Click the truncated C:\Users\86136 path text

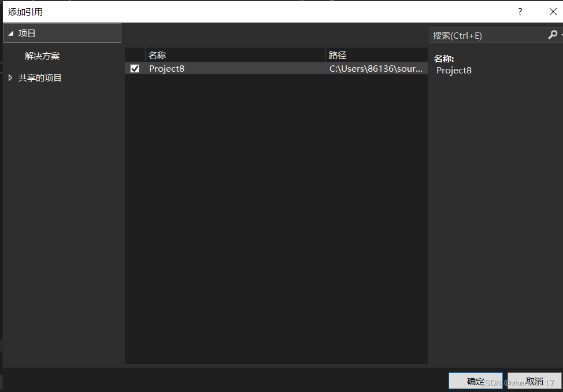(x=376, y=68)
